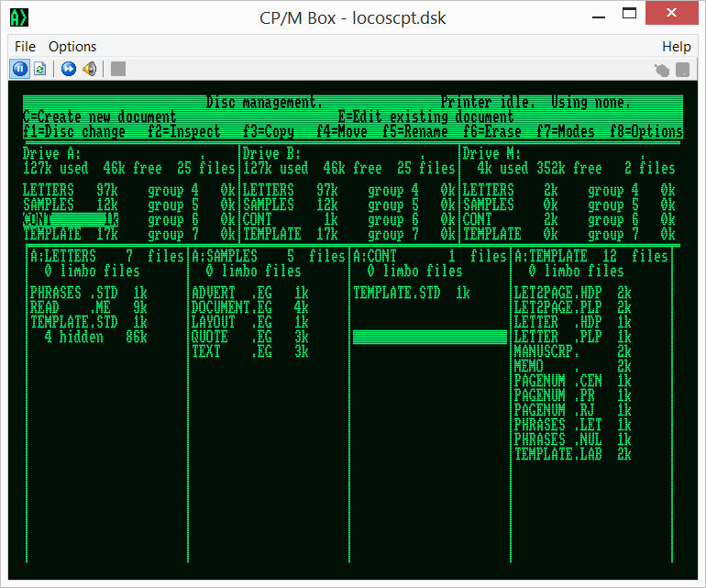Open the Help menu

(677, 47)
